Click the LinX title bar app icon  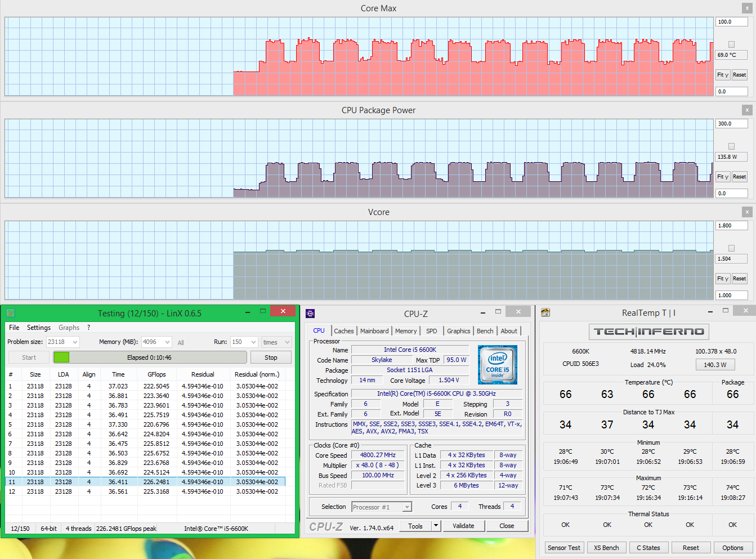coord(10,313)
